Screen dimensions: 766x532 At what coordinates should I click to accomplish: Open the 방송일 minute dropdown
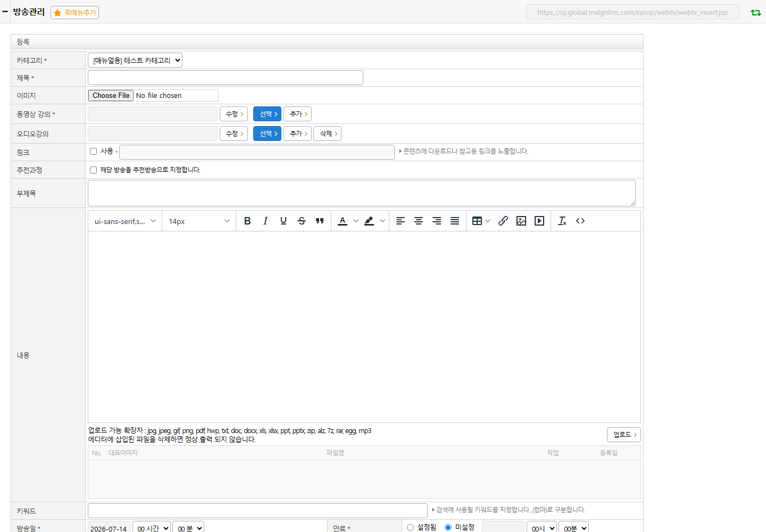(188, 528)
